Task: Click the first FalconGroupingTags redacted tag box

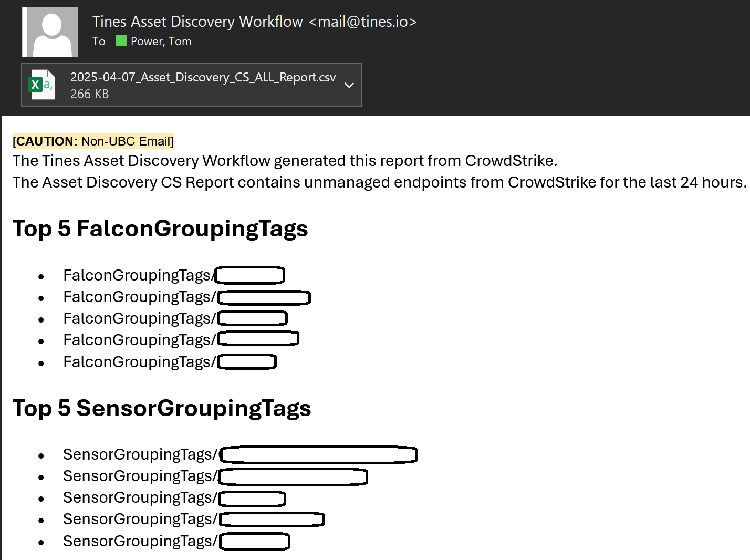Action: [x=250, y=275]
